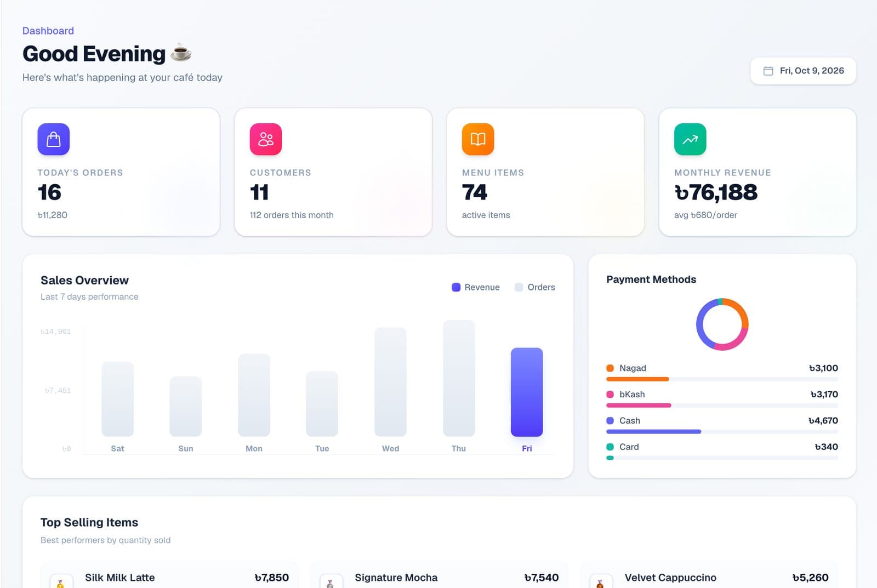Screen dimensions: 877x588
Task: Click the calendar icon beside the date
Action: pos(768,71)
